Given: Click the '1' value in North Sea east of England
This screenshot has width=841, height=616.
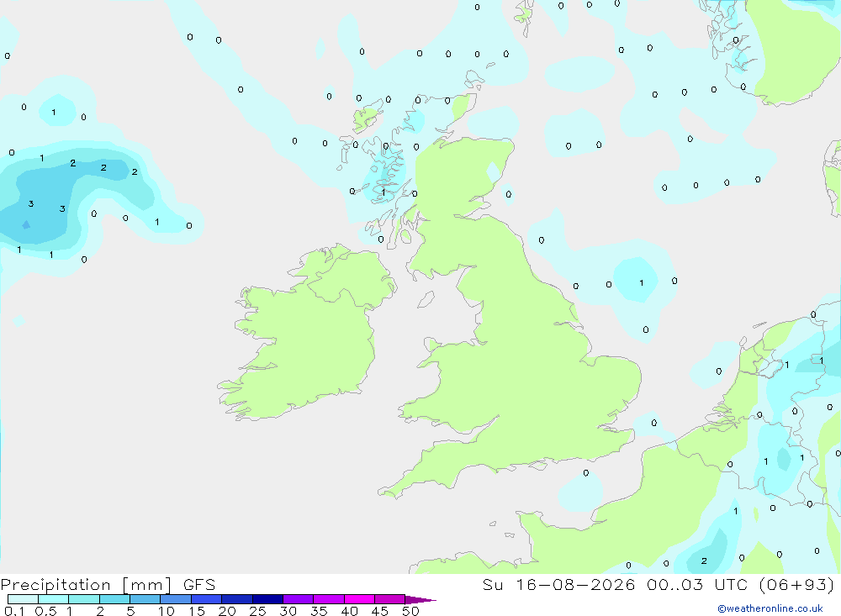Looking at the screenshot, I should 642,283.
